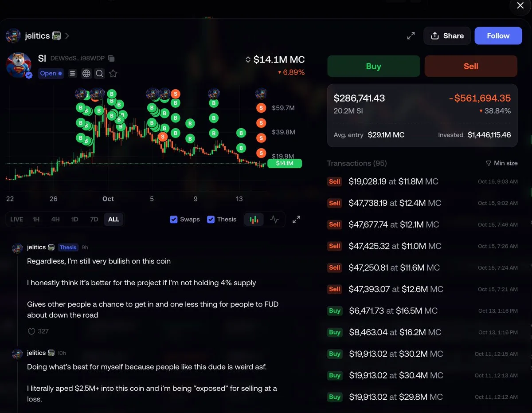This screenshot has height=413, width=532.
Task: Uncheck the Thesis checkbox
Action: click(x=211, y=219)
